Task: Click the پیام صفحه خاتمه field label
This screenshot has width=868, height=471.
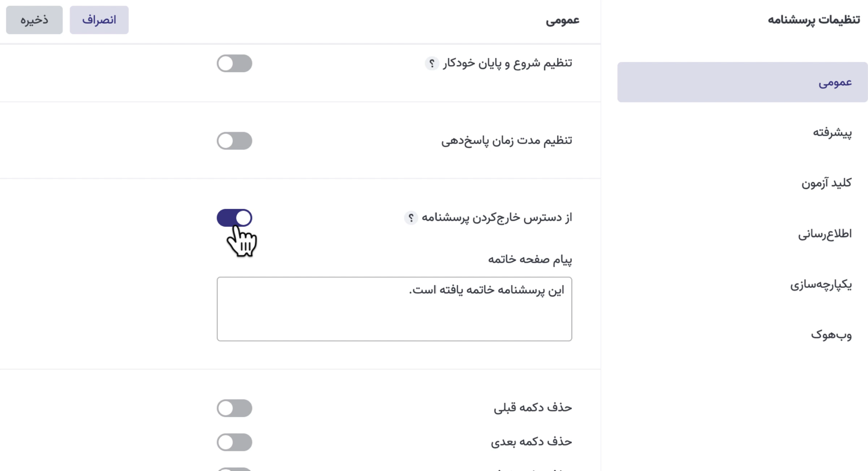Action: click(530, 260)
